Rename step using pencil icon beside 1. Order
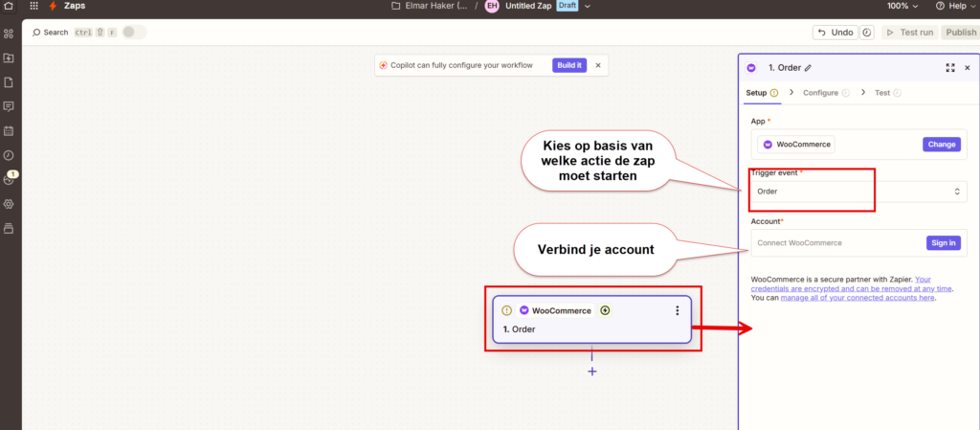 pyautogui.click(x=808, y=67)
